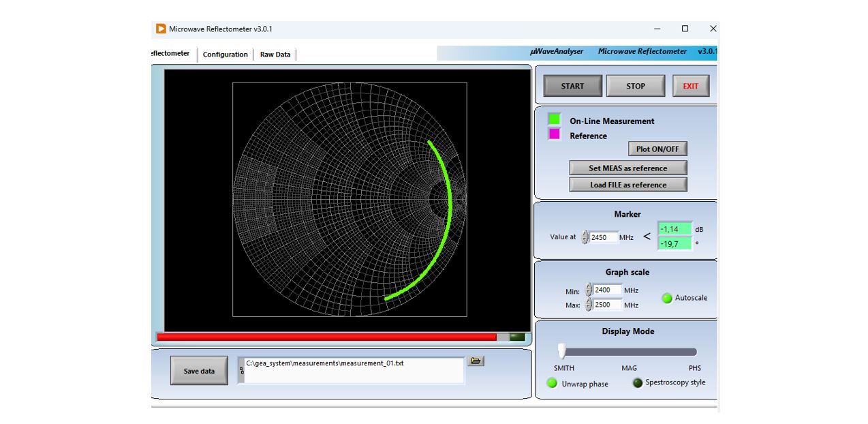Click the magenta Reference color swatch

(x=554, y=134)
